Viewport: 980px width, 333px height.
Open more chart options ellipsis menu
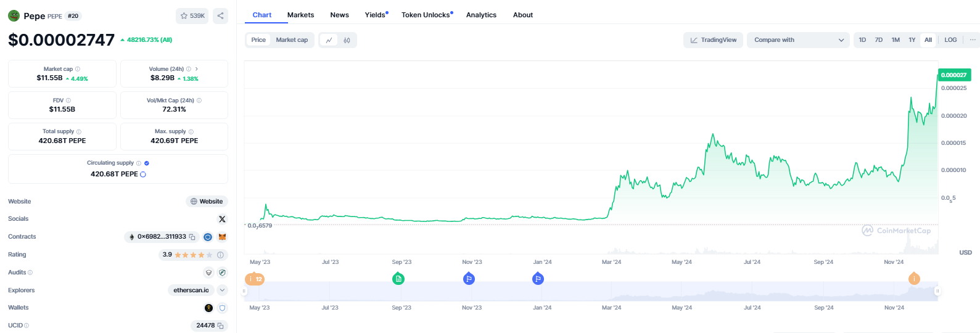pos(973,40)
